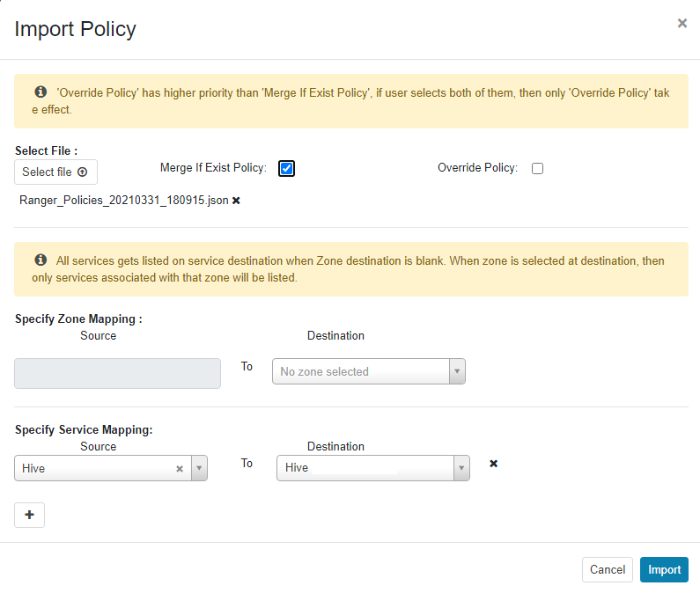Click the Import button
The height and width of the screenshot is (593, 700).
tap(664, 569)
